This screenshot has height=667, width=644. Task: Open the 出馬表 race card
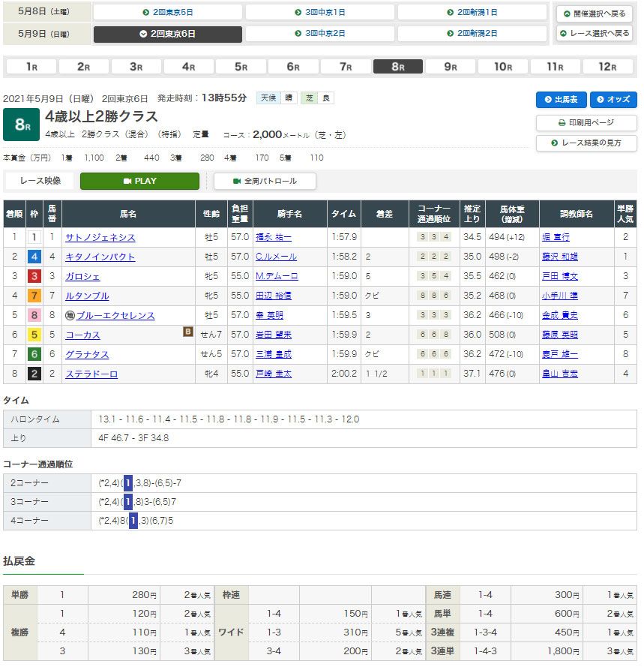(561, 100)
